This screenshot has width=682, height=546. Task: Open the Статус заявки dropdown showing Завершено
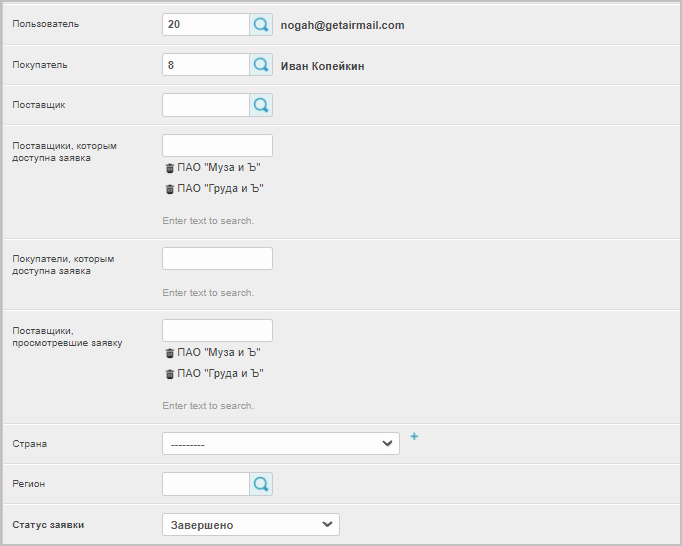250,525
